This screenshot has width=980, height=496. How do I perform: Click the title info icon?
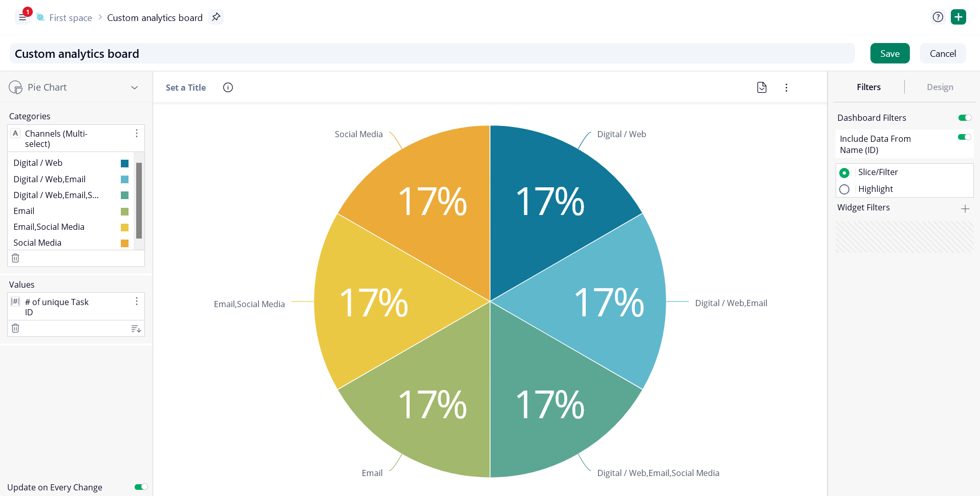(x=228, y=88)
